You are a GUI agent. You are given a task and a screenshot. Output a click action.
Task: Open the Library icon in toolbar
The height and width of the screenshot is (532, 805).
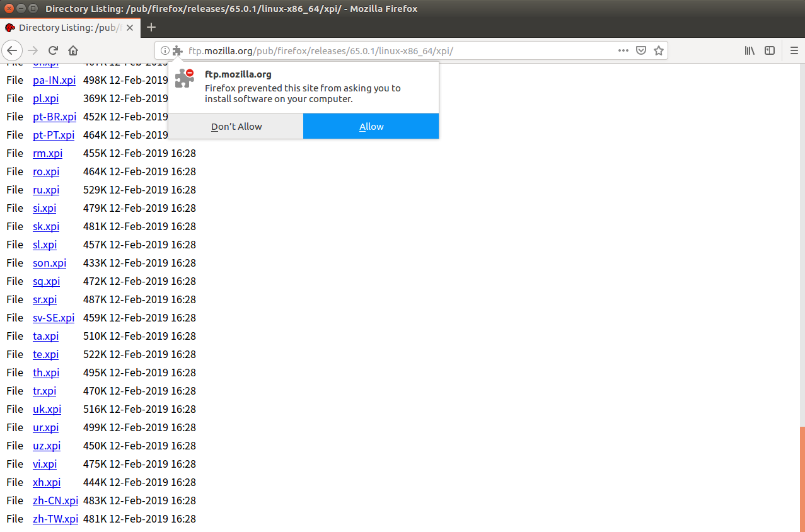click(750, 50)
